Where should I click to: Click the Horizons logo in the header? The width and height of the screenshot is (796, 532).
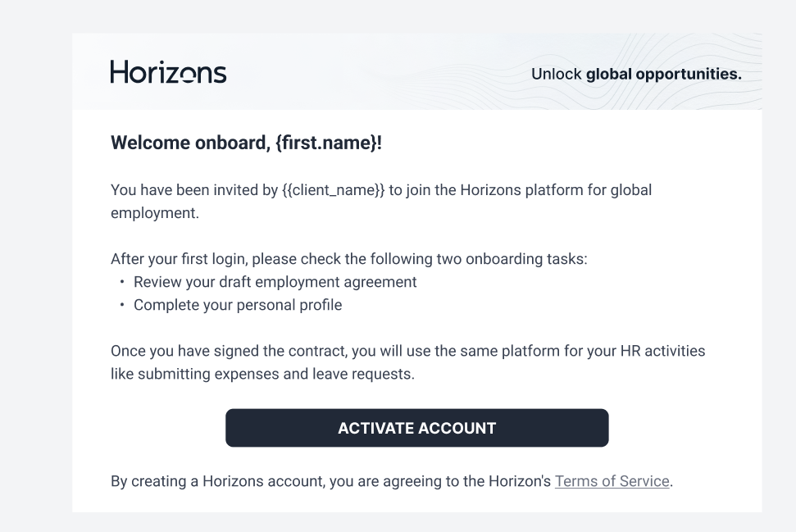168,72
